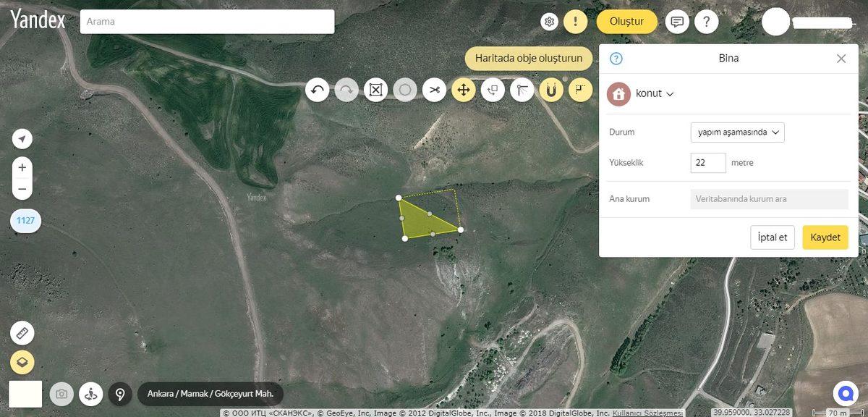
Task: Select the scissors tool to split the polygon
Action: click(434, 90)
